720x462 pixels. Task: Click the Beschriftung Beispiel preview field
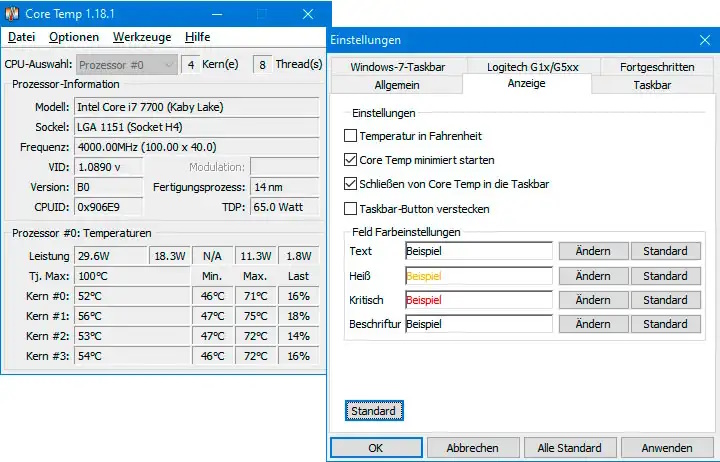478,324
